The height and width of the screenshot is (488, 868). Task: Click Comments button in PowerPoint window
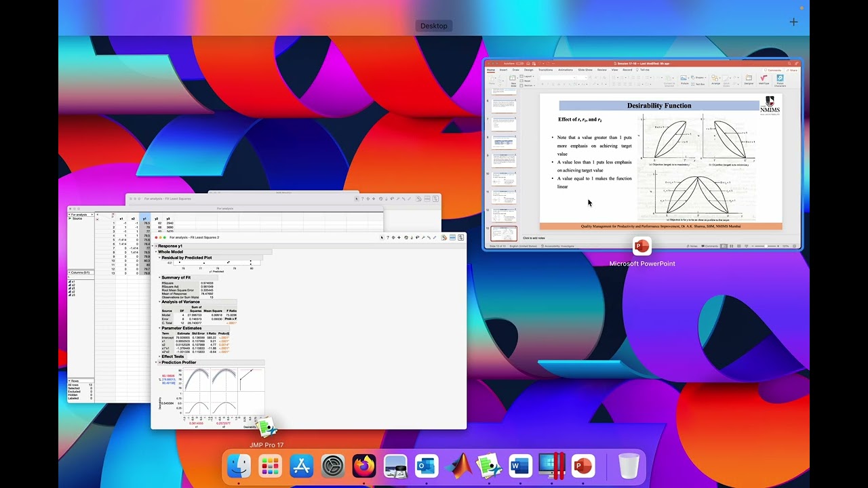click(773, 70)
